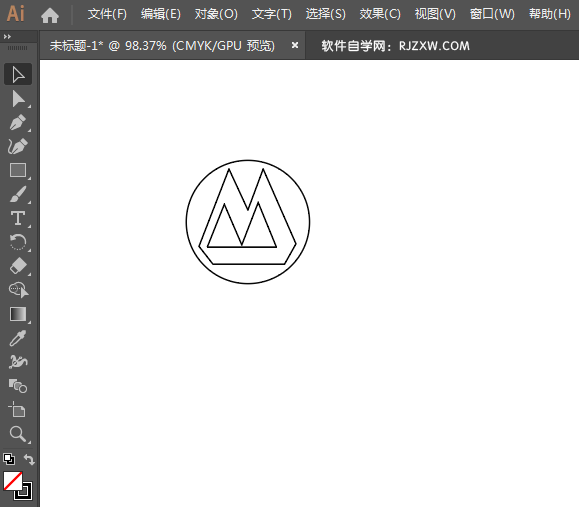
Task: Select the Selection tool (black arrow)
Action: click(18, 75)
